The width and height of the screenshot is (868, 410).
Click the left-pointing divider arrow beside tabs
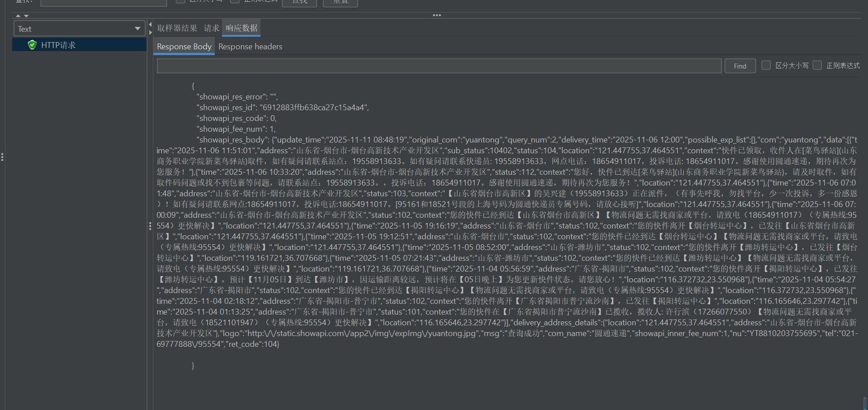[150, 25]
